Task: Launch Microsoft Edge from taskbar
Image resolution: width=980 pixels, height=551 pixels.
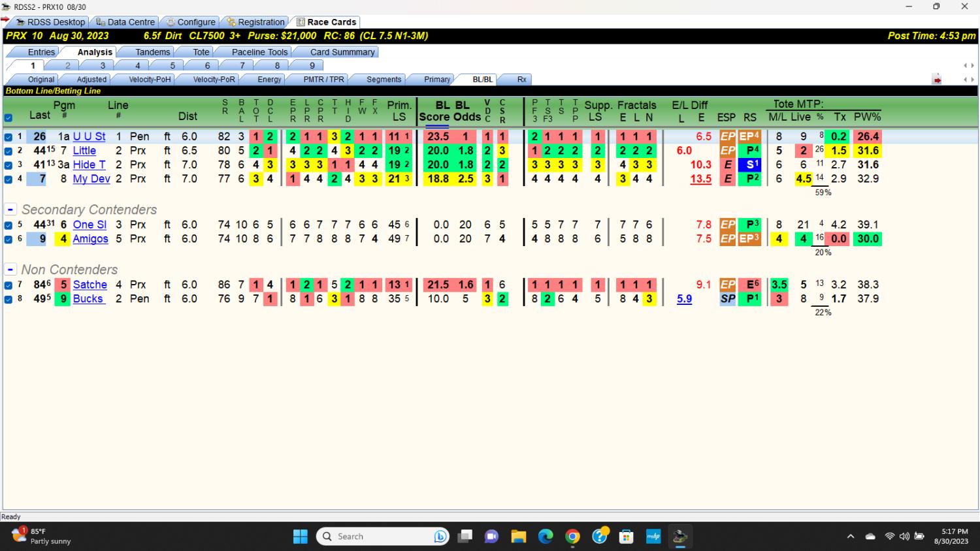Action: (546, 537)
